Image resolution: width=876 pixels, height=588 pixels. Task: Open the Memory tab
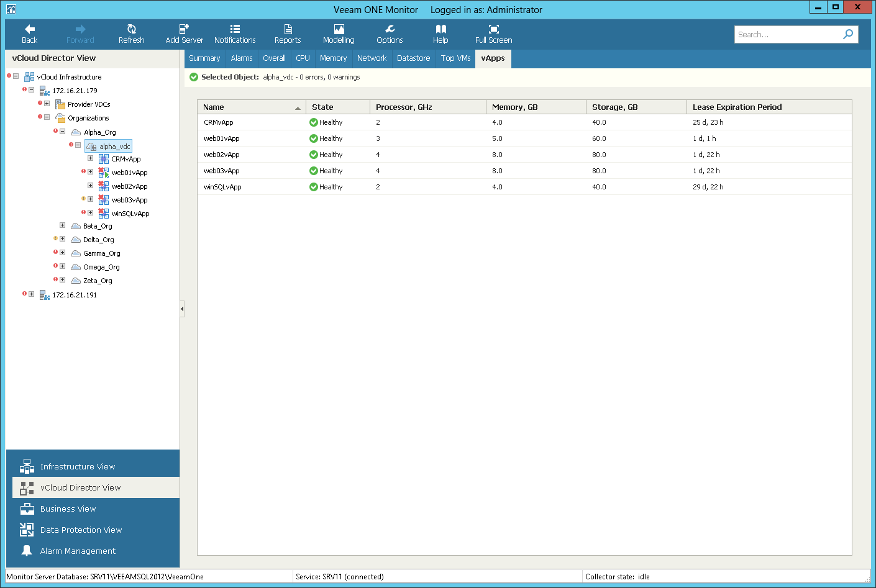[x=333, y=58]
